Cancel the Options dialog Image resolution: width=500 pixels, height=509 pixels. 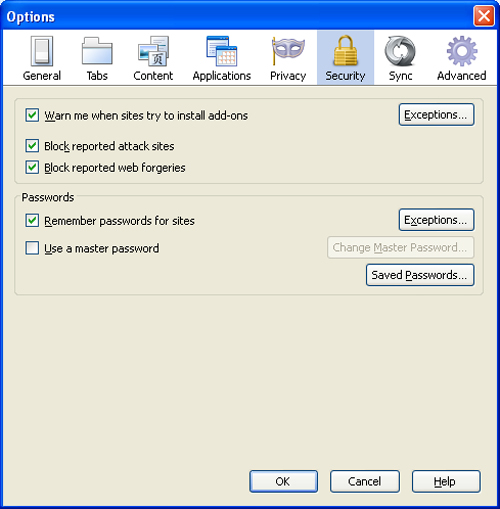(365, 481)
